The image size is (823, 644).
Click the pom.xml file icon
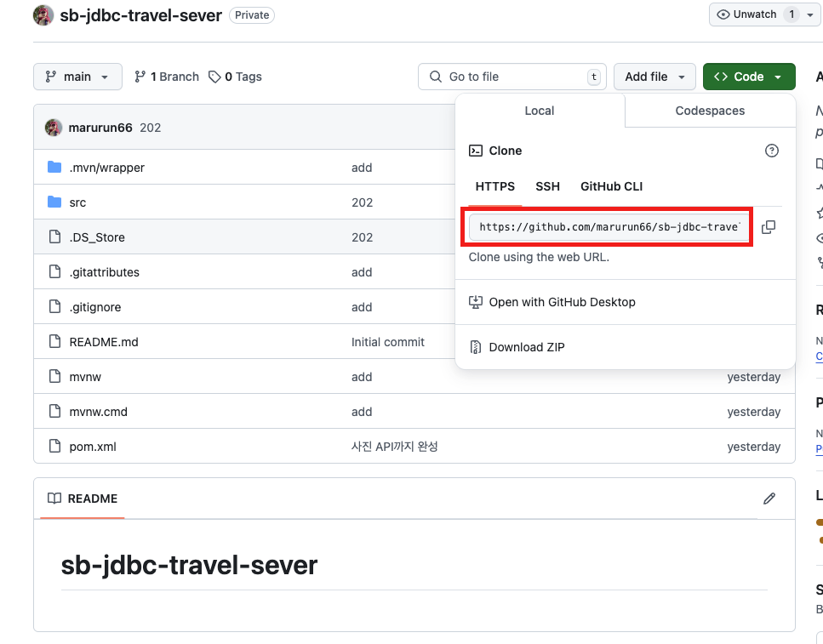tap(54, 446)
